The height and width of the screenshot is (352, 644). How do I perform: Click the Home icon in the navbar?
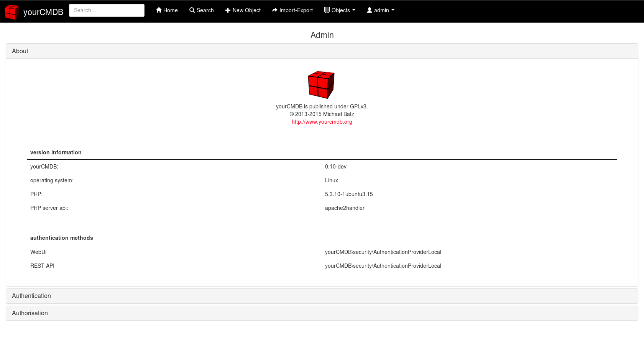click(x=159, y=10)
